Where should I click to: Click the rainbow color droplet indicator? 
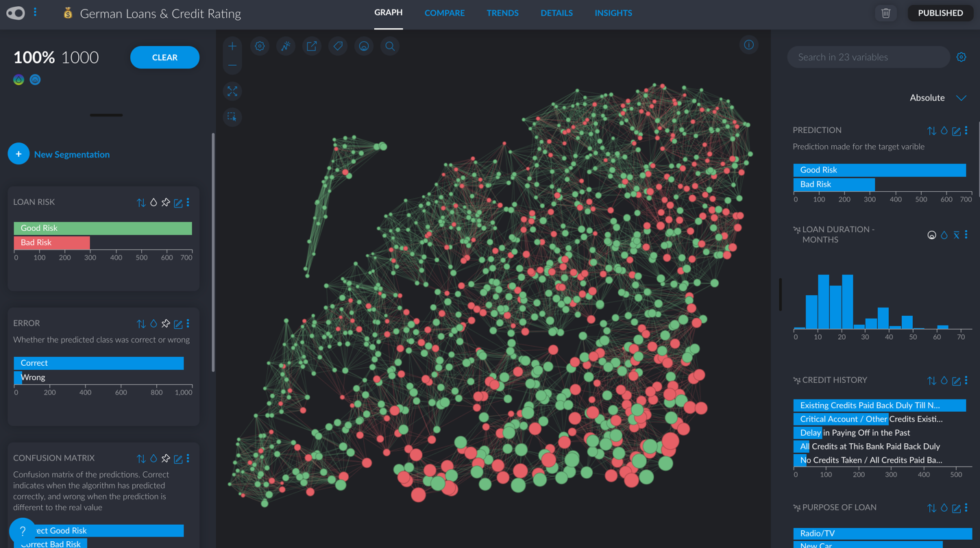point(19,79)
